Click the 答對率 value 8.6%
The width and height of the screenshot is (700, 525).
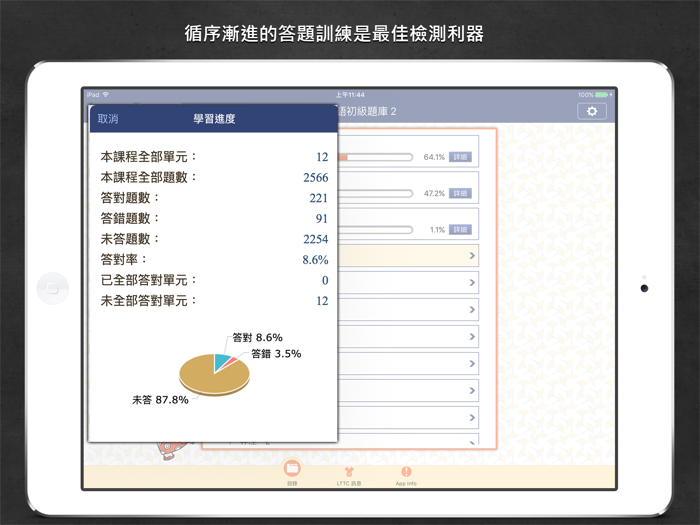[x=315, y=260]
